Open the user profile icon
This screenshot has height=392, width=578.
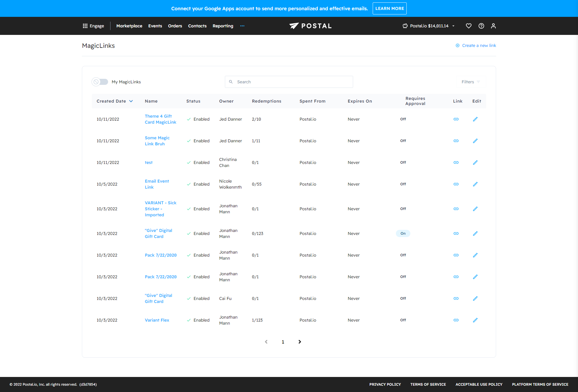(x=493, y=26)
